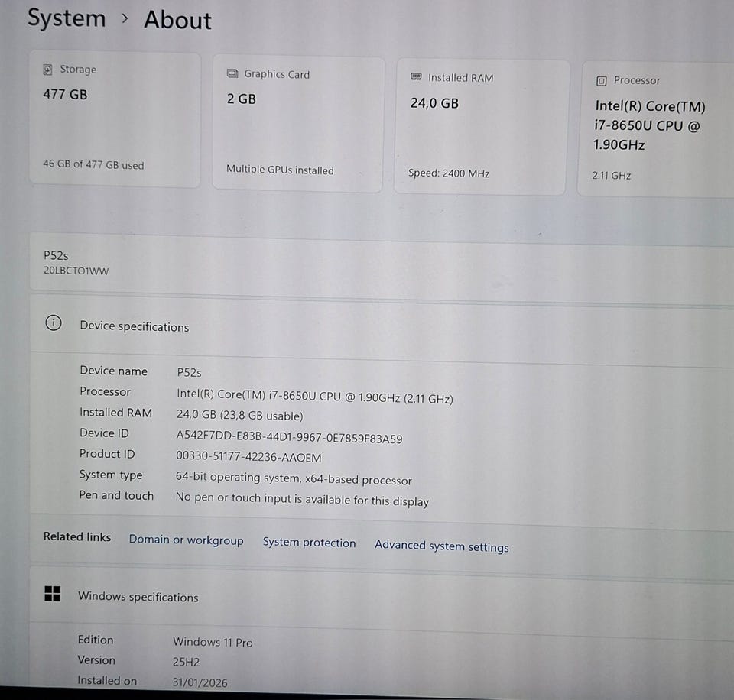Open the Storage card showing 477 GB
Image resolution: width=734 pixels, height=700 pixels.
click(x=115, y=120)
